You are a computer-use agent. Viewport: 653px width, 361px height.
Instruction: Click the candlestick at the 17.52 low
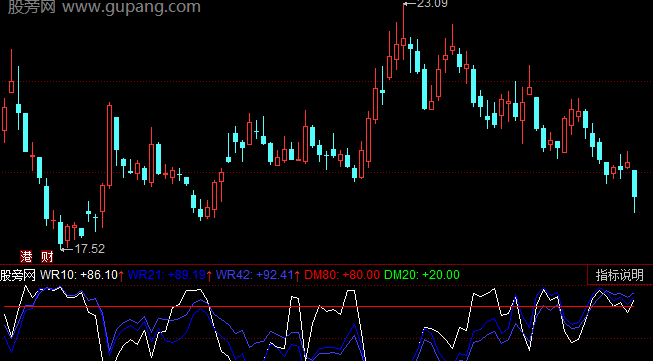click(x=61, y=233)
